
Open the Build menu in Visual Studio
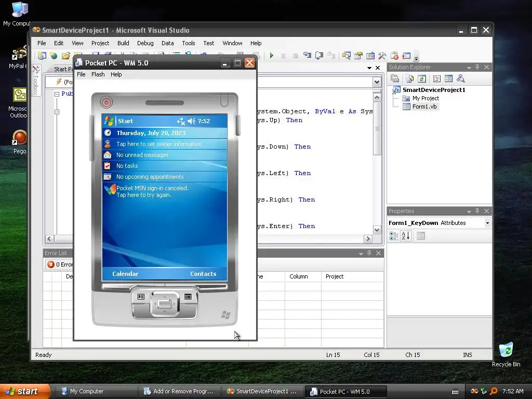coord(123,43)
